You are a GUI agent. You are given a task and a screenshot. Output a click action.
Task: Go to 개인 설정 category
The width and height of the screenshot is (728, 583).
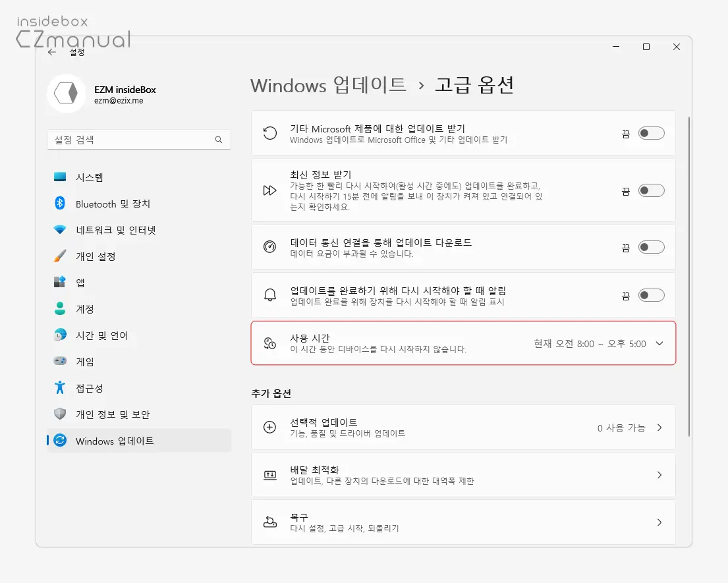(x=139, y=256)
